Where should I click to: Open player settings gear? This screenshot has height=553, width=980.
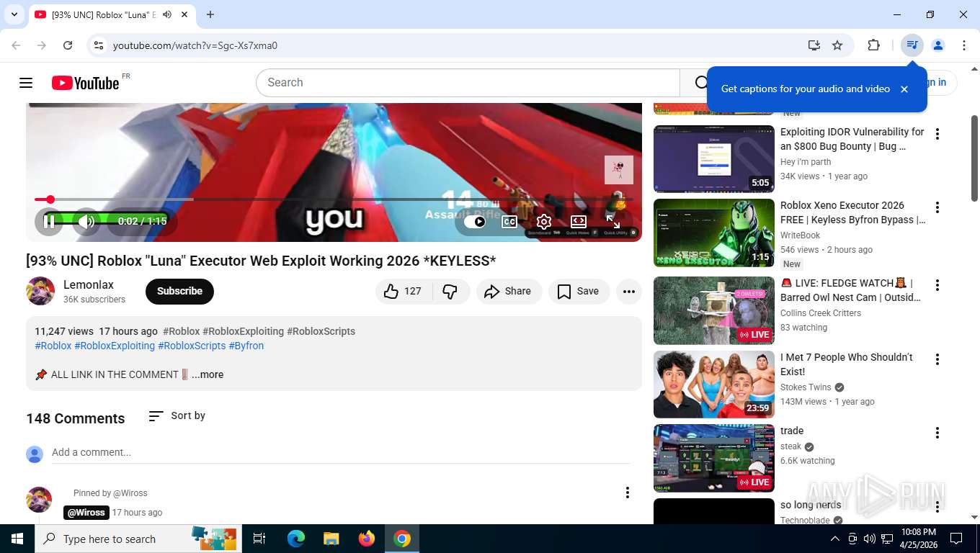click(x=544, y=222)
